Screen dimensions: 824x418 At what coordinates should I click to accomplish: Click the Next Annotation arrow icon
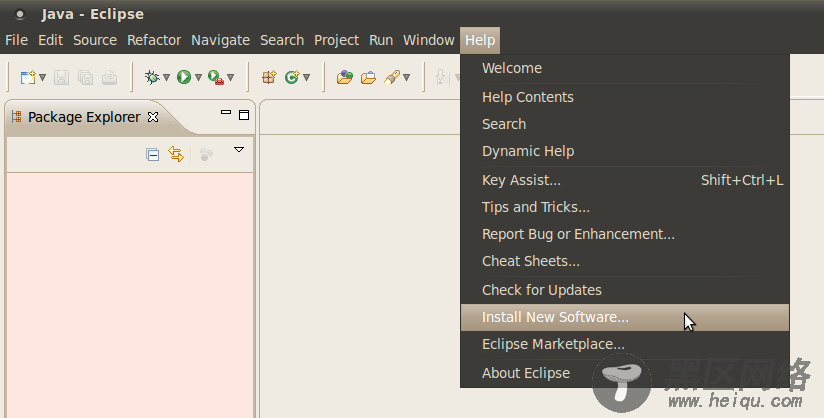tap(442, 77)
